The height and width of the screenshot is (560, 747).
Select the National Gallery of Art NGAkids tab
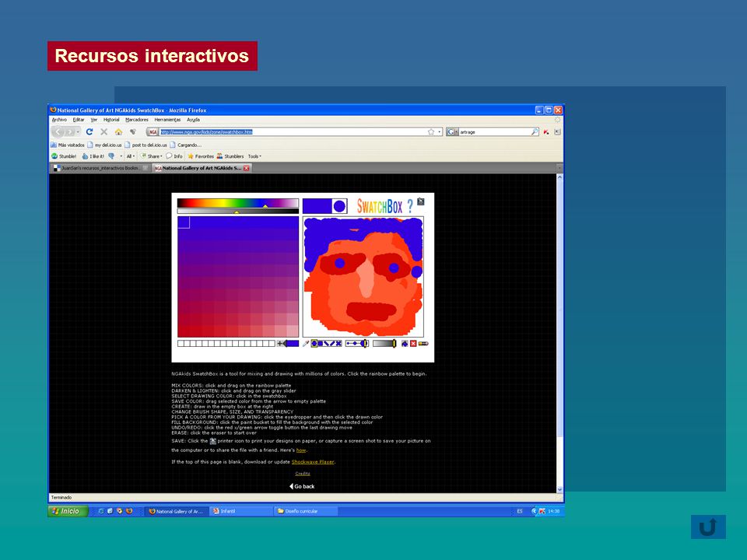pyautogui.click(x=202, y=168)
